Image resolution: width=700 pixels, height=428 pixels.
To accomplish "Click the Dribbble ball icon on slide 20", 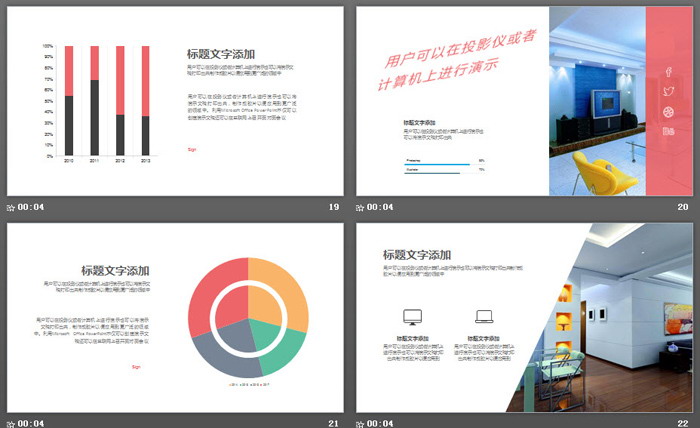I will [668, 112].
